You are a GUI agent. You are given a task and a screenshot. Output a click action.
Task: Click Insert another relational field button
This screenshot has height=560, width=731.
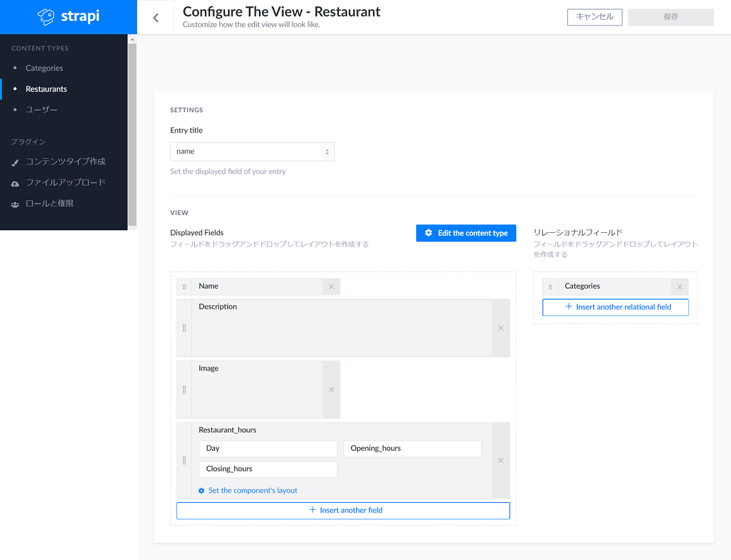[x=616, y=307]
